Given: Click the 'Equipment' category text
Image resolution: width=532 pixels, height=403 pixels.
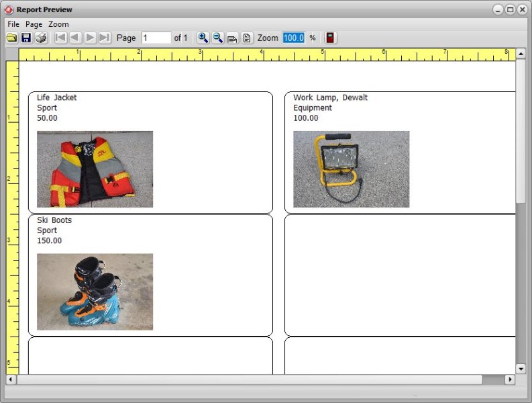Looking at the screenshot, I should coord(313,108).
